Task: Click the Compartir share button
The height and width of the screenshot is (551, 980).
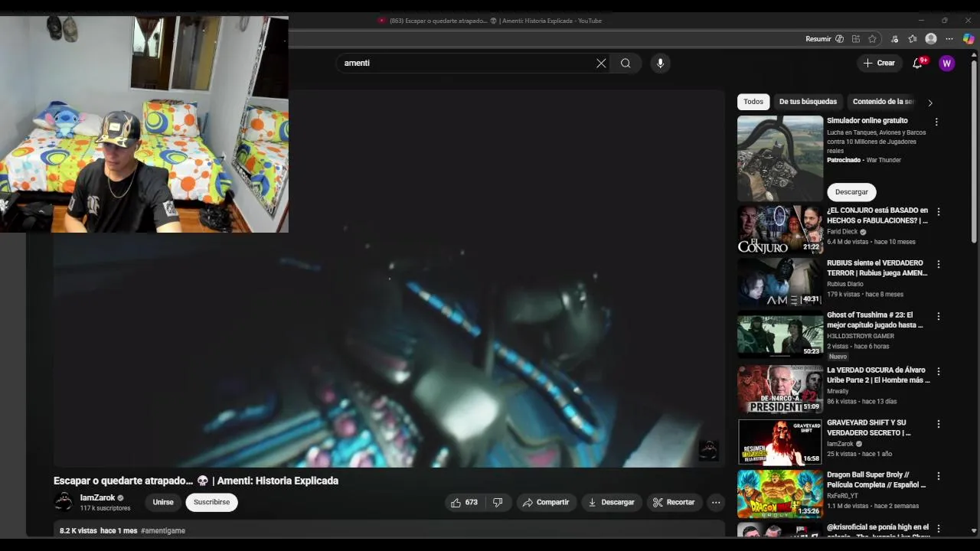Action: (x=546, y=502)
